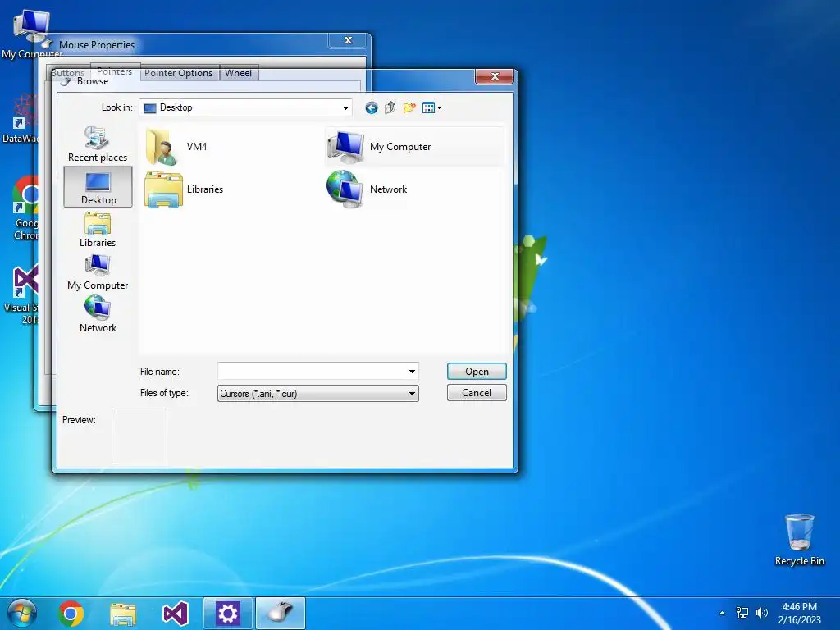Close the Browse dialog with red X
Image resolution: width=840 pixels, height=630 pixels.
[495, 76]
